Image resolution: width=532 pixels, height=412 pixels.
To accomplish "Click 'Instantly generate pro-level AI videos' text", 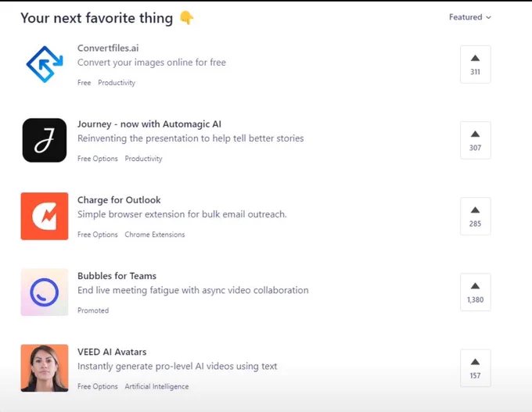I will pyautogui.click(x=177, y=367).
